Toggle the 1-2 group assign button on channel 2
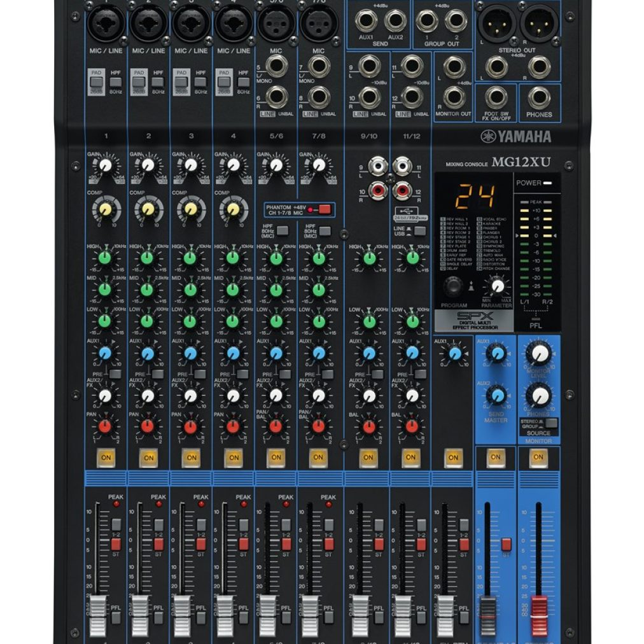Screen dimensions: 644x644 pos(158,524)
